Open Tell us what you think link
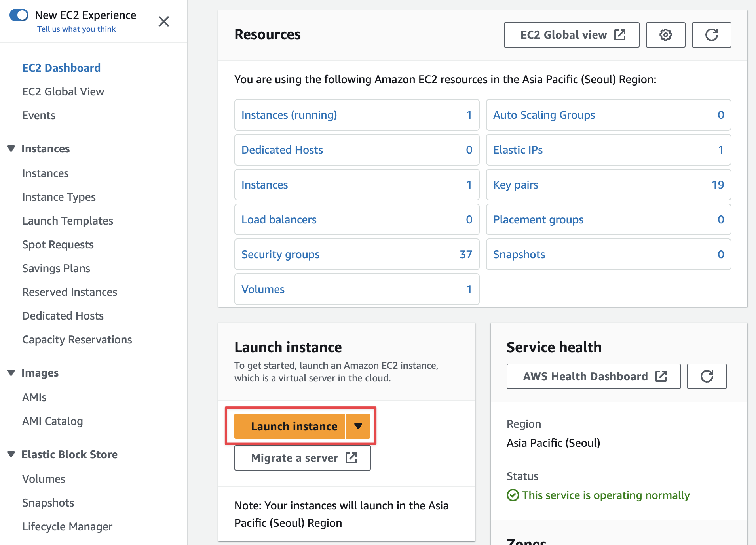 [76, 29]
